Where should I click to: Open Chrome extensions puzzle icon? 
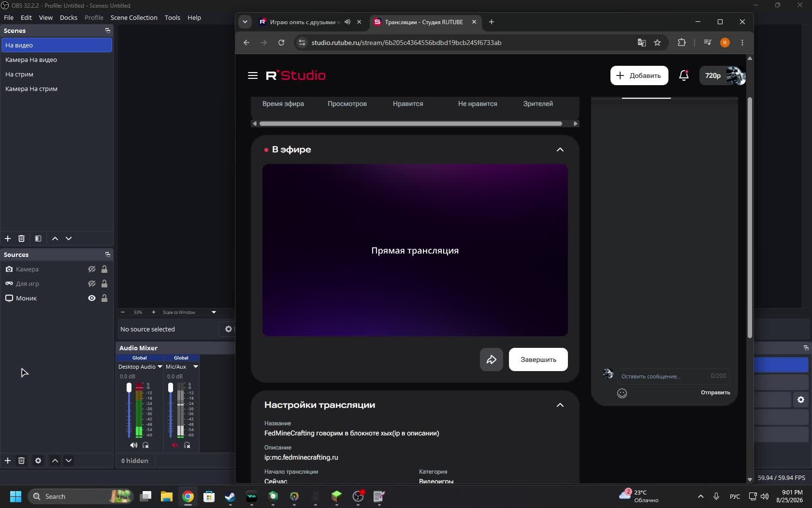coord(681,43)
